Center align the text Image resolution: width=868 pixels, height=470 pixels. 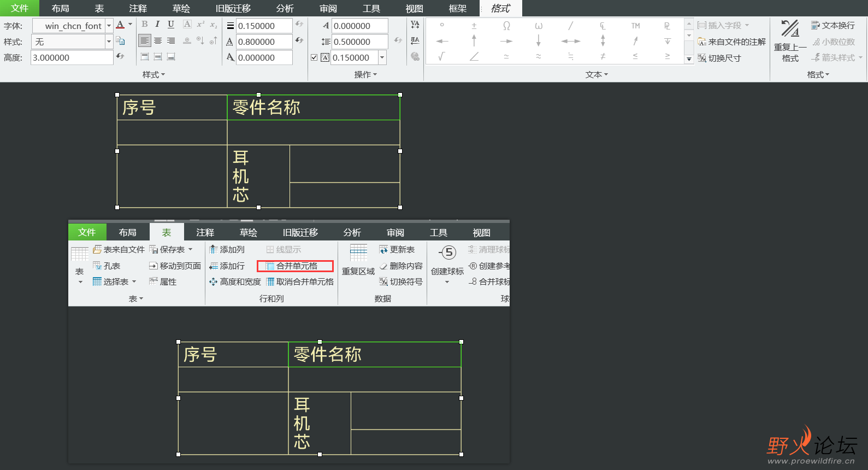(x=158, y=40)
